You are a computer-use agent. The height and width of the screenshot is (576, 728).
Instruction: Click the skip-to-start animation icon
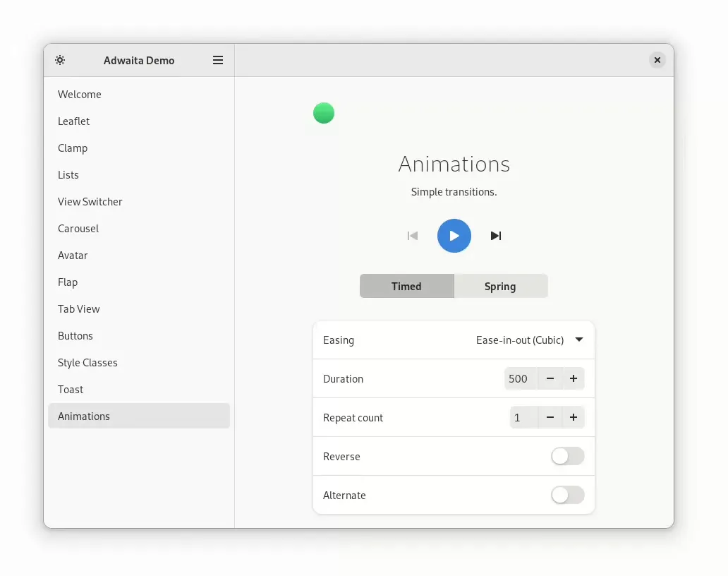[x=413, y=236]
